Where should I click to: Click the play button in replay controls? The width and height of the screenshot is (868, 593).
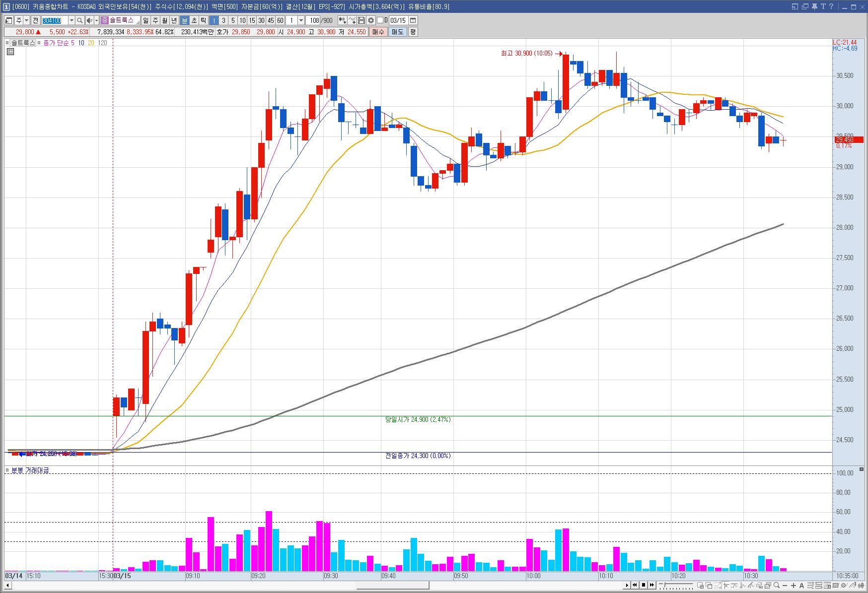pyautogui.click(x=627, y=585)
